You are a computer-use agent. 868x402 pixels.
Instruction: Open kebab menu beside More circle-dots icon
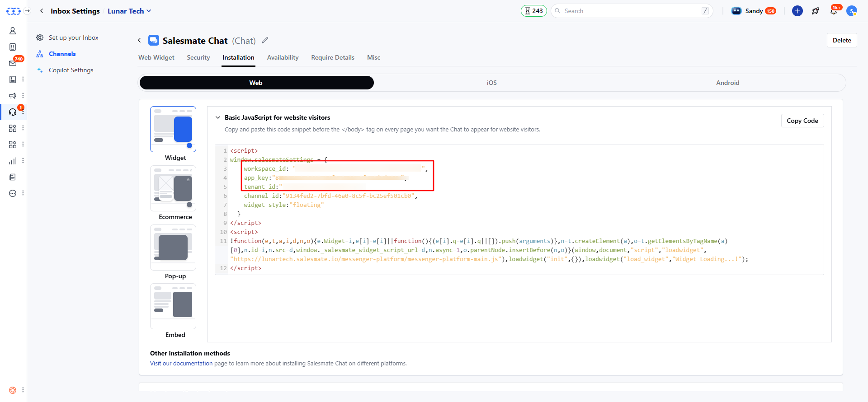[x=23, y=193]
